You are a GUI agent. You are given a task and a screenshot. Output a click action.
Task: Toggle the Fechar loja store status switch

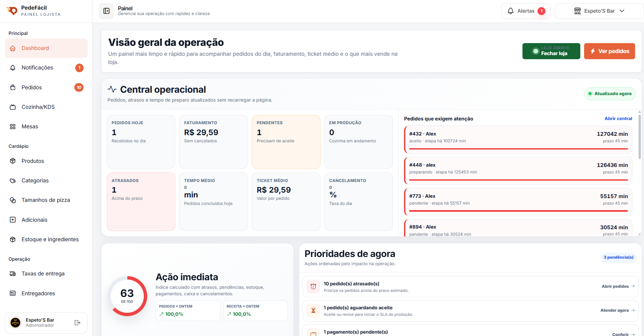point(551,51)
